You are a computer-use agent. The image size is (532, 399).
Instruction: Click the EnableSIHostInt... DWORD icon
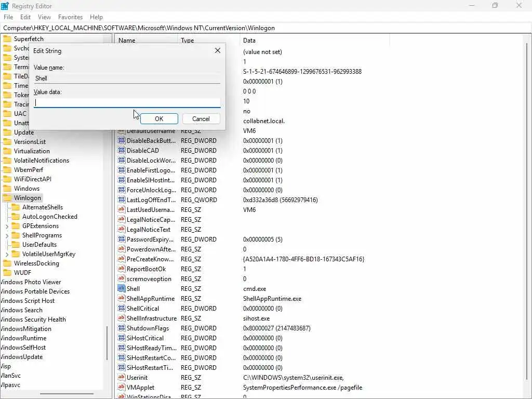(121, 179)
